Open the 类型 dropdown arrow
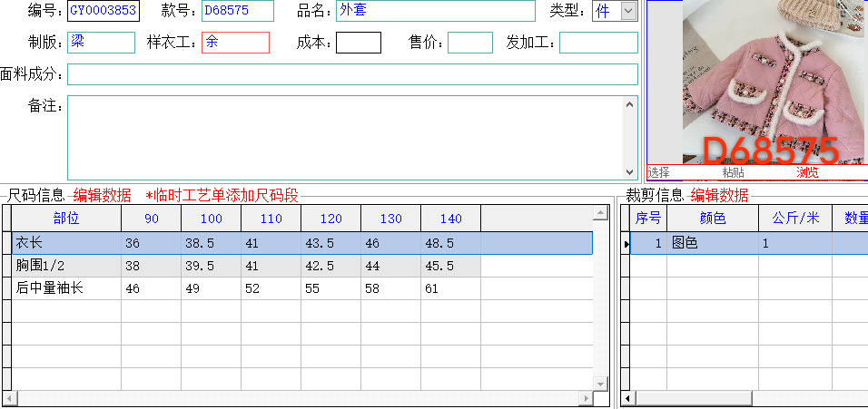Viewport: 868px width, 409px height. coord(628,11)
